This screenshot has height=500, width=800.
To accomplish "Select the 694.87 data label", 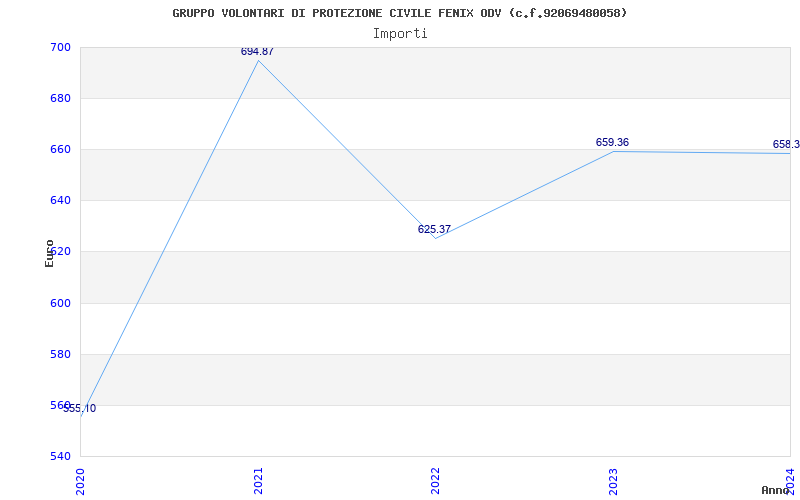I will click(257, 52).
